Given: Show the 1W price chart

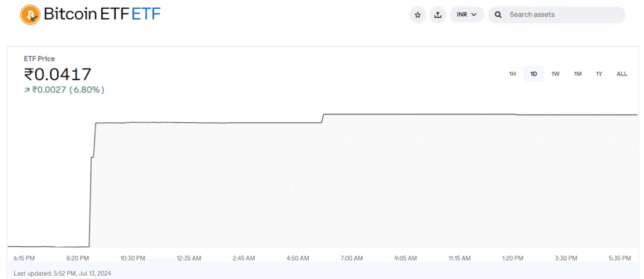Looking at the screenshot, I should click(555, 74).
